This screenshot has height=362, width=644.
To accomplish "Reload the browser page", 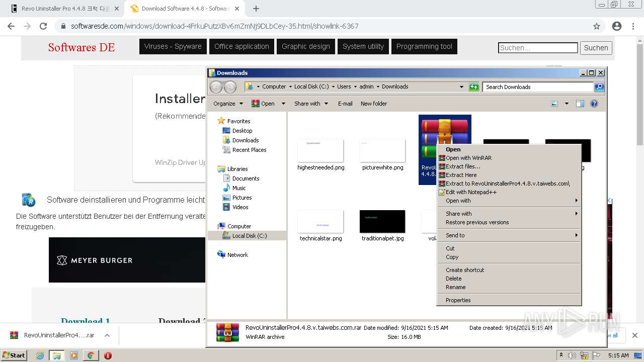I will click(x=43, y=26).
